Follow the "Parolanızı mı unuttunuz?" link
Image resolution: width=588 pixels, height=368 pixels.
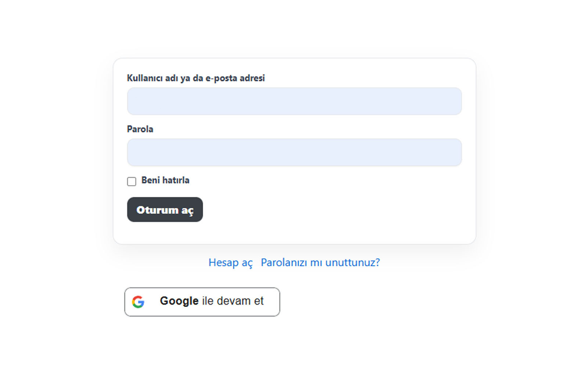pos(320,263)
